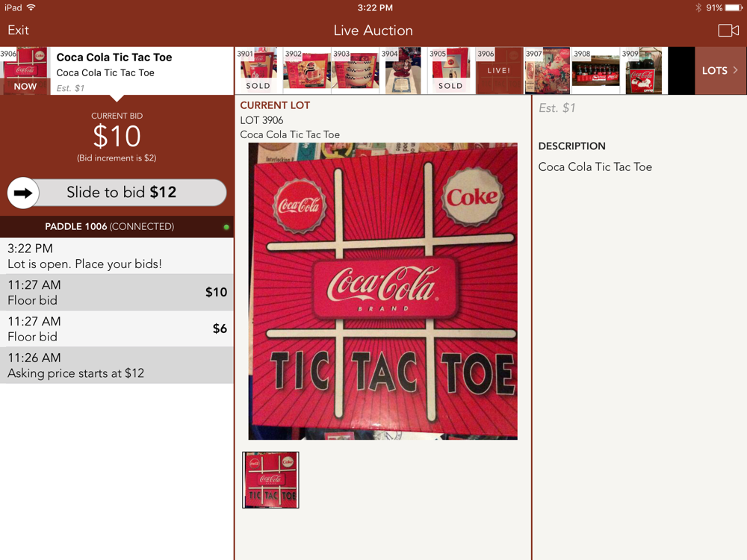The width and height of the screenshot is (747, 560).
Task: Tap the main Coca Cola Tic Tac Toe image
Action: (382, 291)
